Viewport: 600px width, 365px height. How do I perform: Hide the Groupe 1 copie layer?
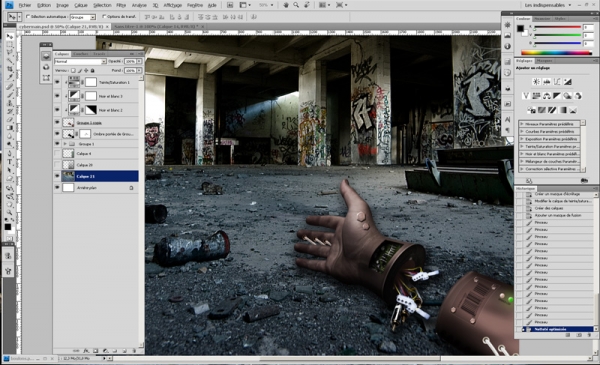point(57,122)
